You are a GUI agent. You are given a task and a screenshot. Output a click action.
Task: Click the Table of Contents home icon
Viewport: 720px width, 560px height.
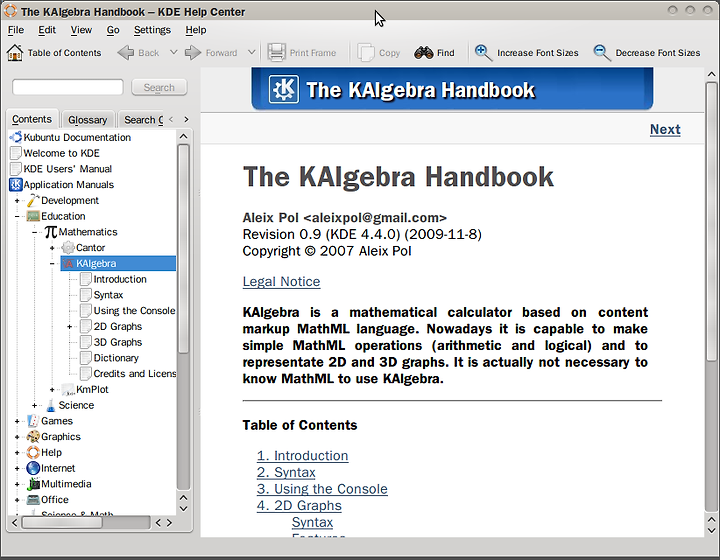(x=15, y=53)
